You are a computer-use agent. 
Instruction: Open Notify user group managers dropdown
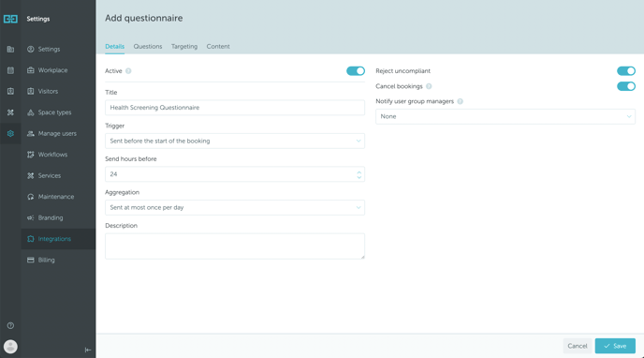click(505, 117)
